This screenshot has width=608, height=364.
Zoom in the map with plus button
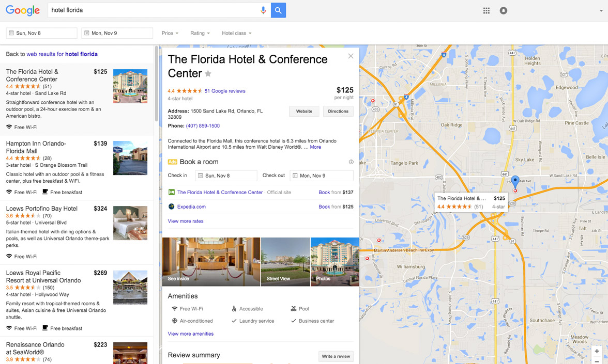tap(597, 351)
